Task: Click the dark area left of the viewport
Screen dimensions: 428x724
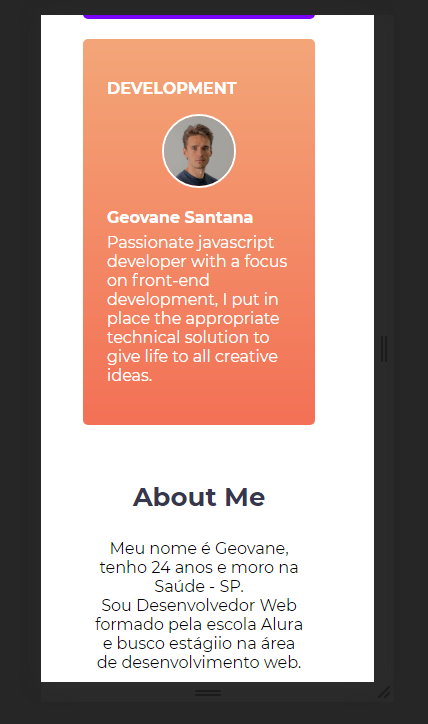Action: point(20,351)
